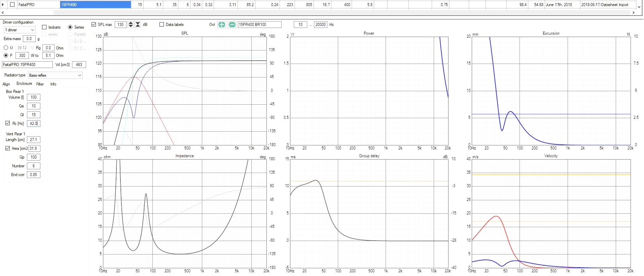Click the minimum frequency field showing 10
This screenshot has width=644, height=276.
tap(300, 25)
